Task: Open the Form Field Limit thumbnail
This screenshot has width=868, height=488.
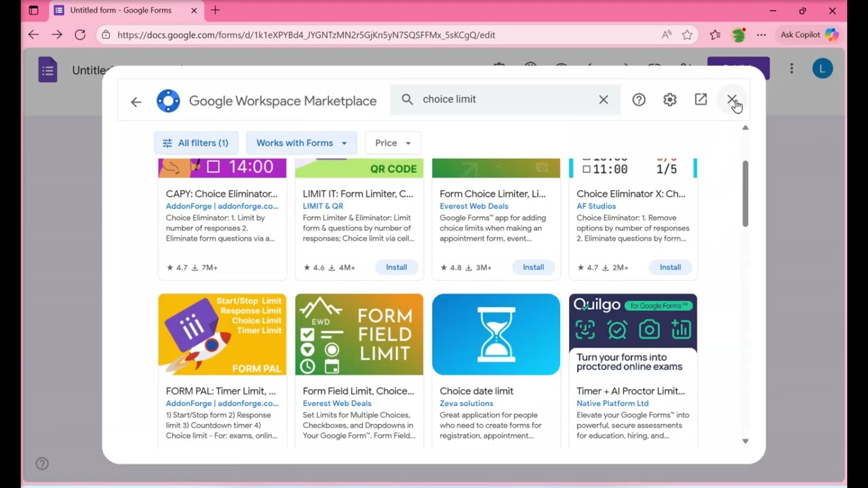Action: pos(359,334)
